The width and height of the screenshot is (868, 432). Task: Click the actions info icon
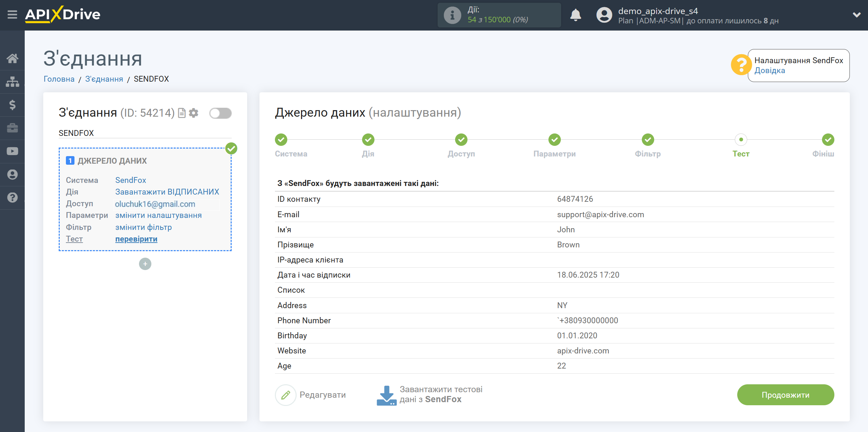[x=452, y=15]
